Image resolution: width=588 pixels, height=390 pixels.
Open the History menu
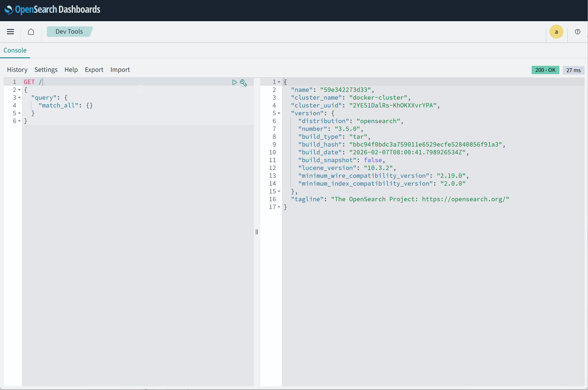(x=17, y=70)
